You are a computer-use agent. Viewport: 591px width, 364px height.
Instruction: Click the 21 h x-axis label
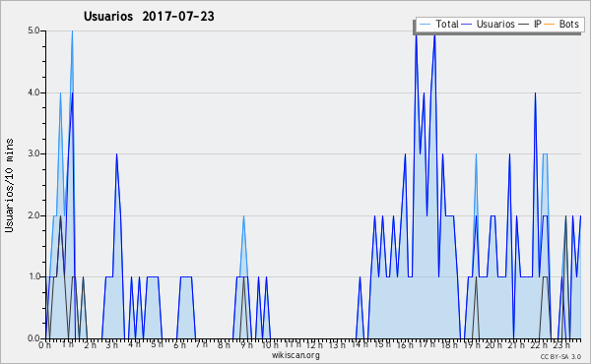click(516, 344)
